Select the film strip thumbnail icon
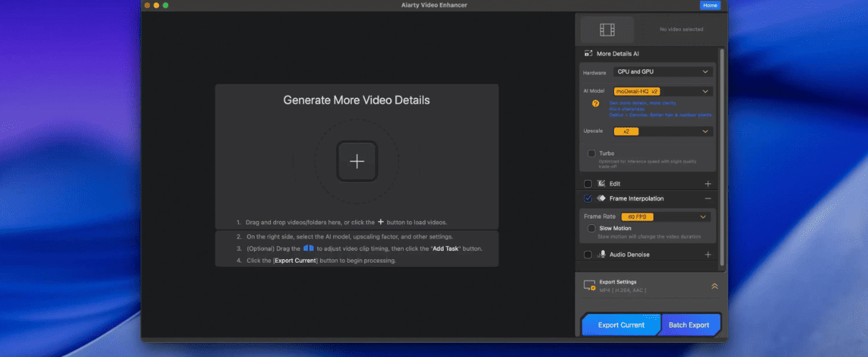The width and height of the screenshot is (868, 357). [x=607, y=29]
